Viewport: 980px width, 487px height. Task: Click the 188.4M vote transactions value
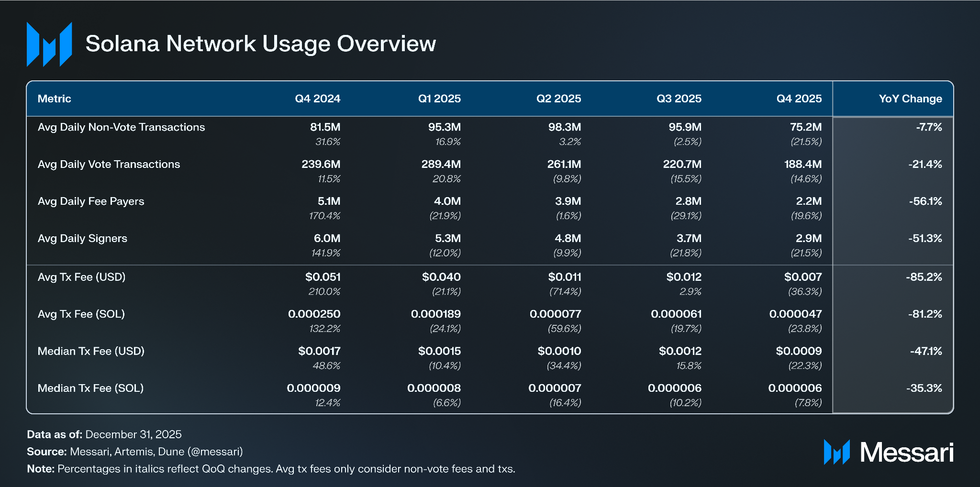click(802, 164)
